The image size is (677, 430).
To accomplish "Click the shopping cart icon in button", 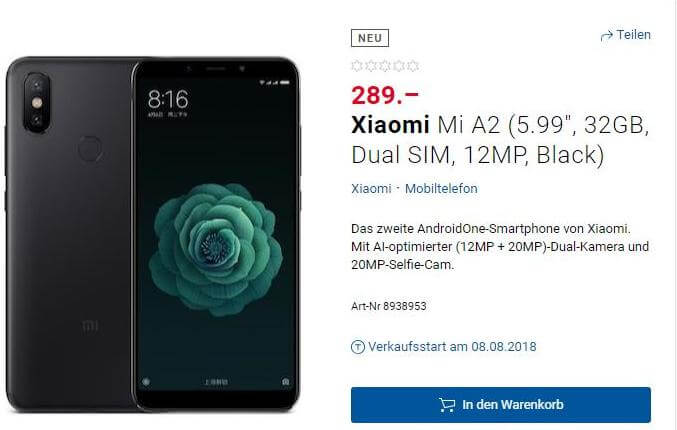I will point(447,405).
